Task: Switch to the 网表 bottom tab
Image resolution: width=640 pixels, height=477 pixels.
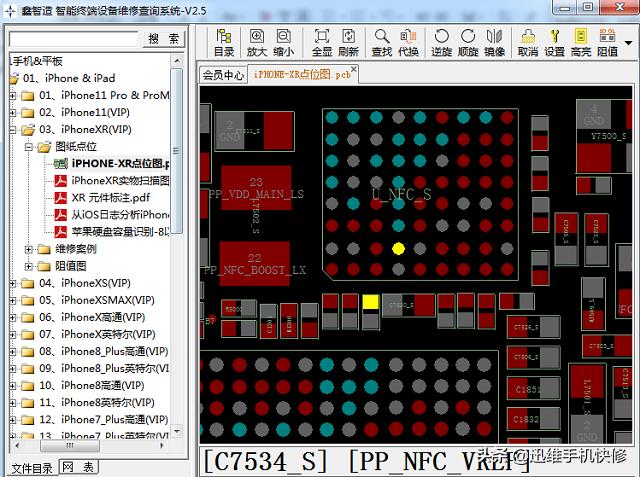Action: [x=79, y=467]
